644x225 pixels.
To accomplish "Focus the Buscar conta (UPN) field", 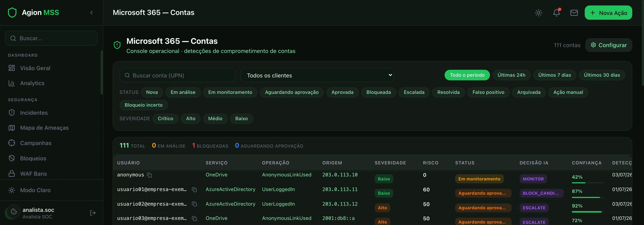I will tap(177, 75).
